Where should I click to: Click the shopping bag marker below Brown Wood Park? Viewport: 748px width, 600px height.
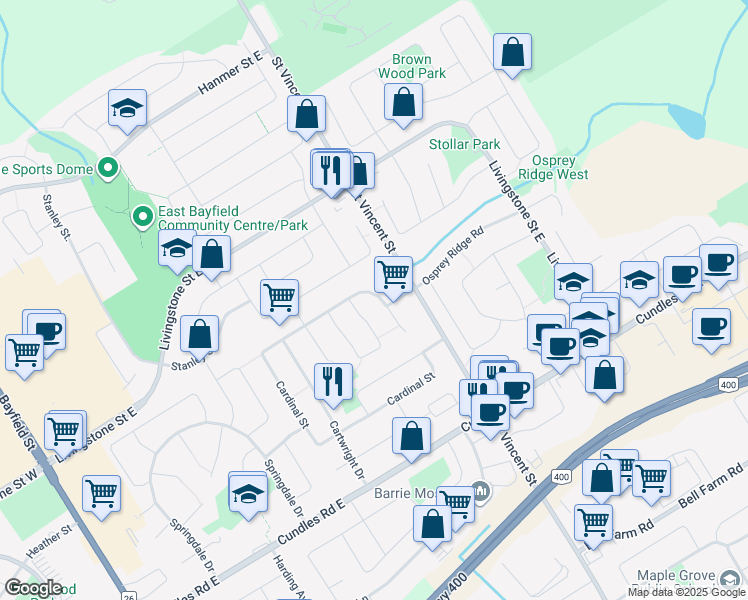click(403, 102)
